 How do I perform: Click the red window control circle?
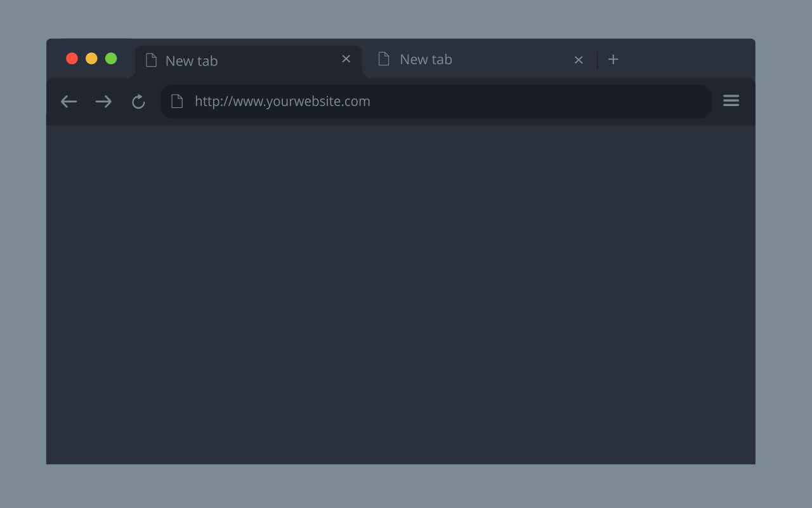tap(72, 58)
